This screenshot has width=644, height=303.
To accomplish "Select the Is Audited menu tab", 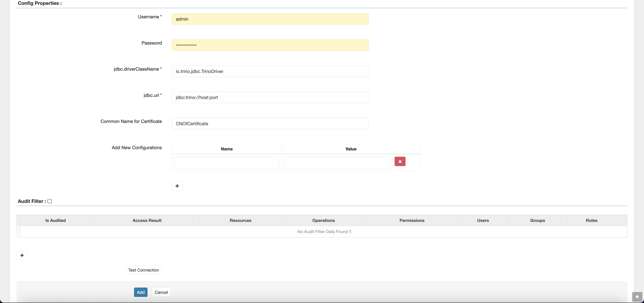I will [56, 221].
